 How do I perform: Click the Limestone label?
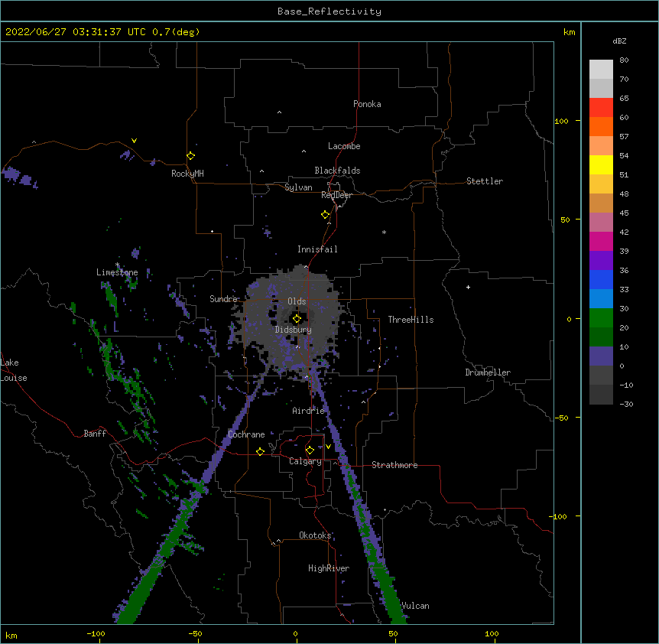pyautogui.click(x=117, y=272)
